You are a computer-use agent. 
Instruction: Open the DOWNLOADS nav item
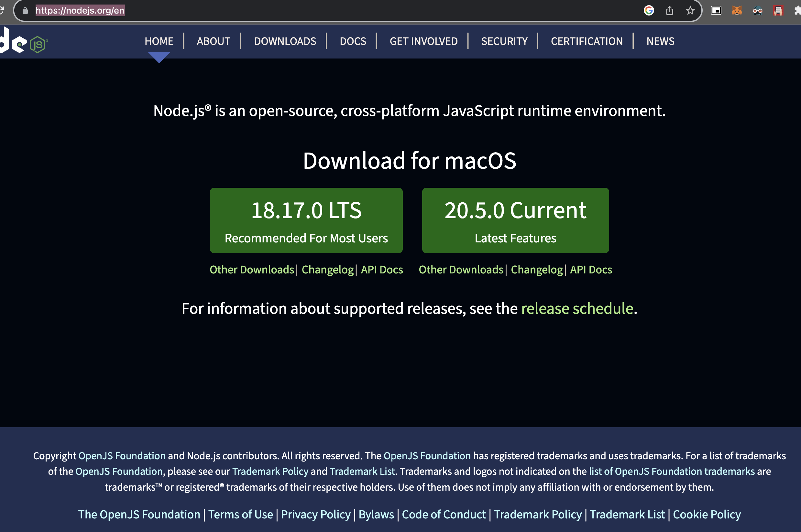tap(285, 41)
